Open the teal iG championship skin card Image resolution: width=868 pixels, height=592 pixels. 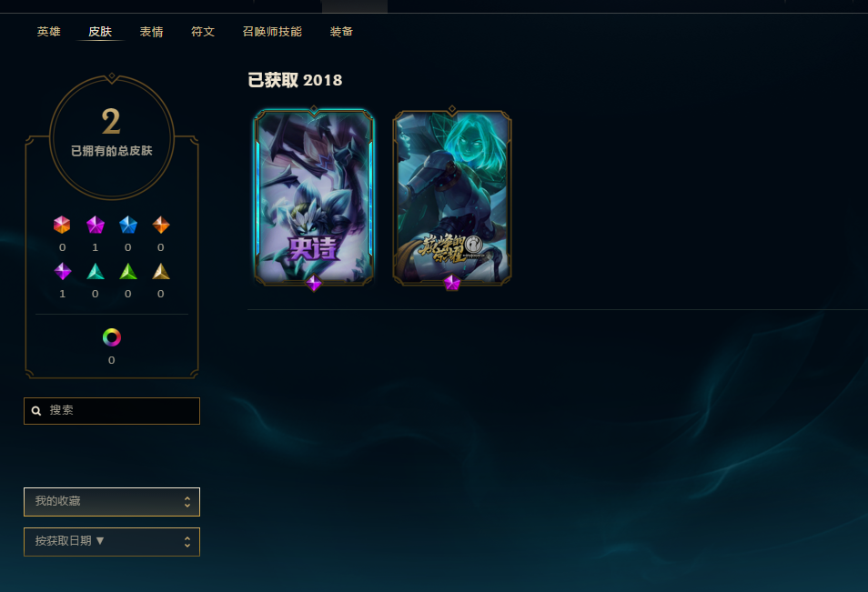(451, 198)
